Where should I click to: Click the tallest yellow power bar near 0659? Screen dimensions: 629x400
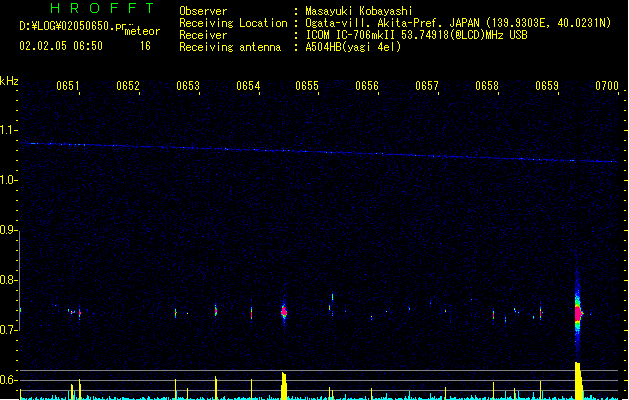coord(578,381)
